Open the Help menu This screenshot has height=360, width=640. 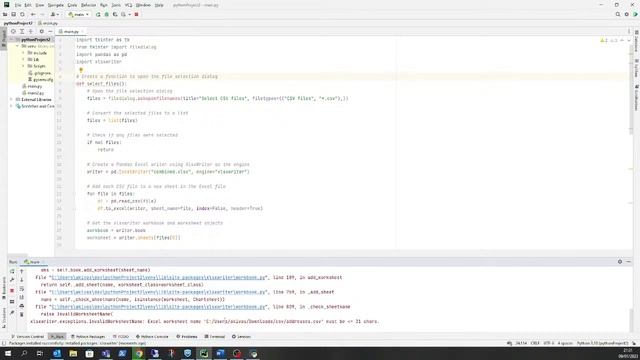click(159, 5)
